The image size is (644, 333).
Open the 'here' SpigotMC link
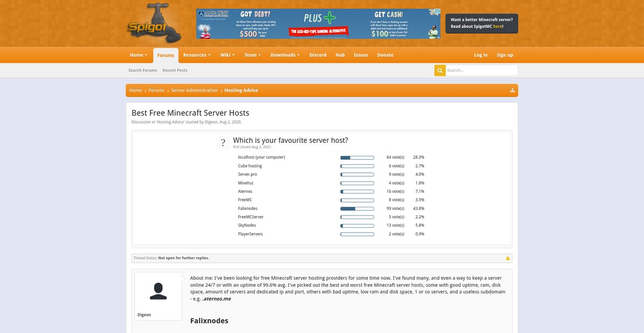(x=497, y=26)
